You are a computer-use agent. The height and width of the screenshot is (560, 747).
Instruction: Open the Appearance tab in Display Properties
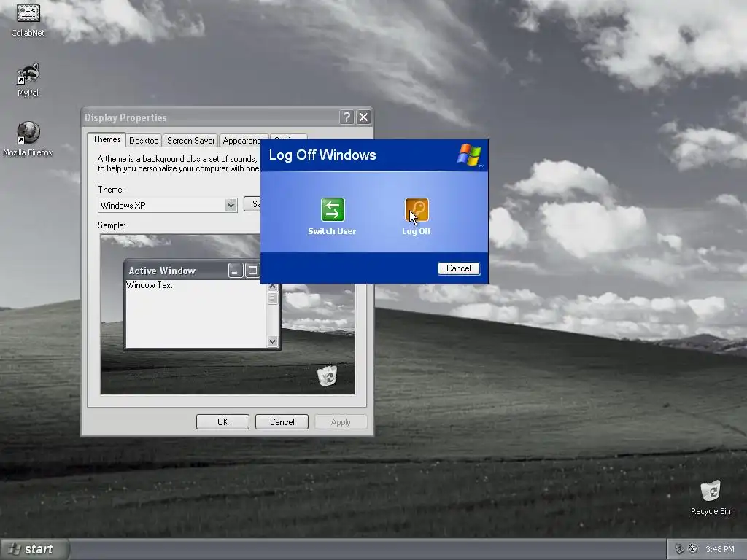[240, 141]
